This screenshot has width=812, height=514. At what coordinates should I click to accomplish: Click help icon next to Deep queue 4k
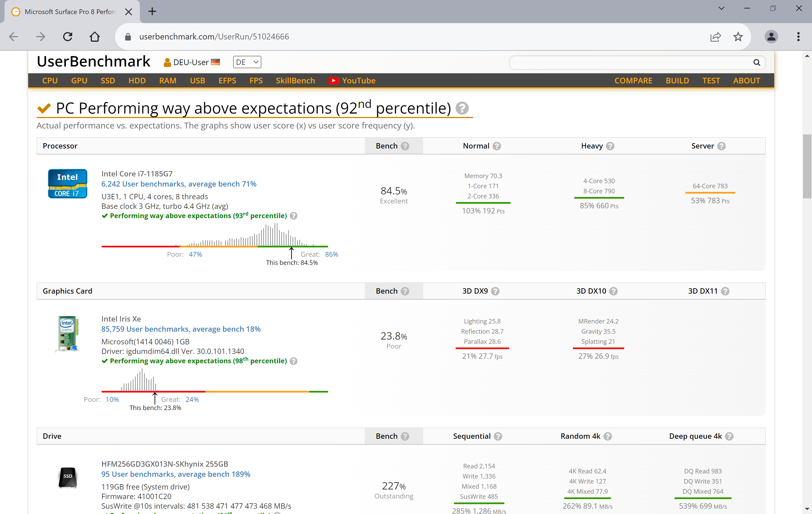tap(729, 437)
